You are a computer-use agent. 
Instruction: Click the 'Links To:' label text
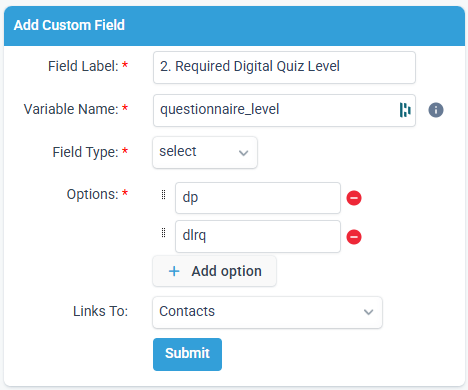click(100, 311)
